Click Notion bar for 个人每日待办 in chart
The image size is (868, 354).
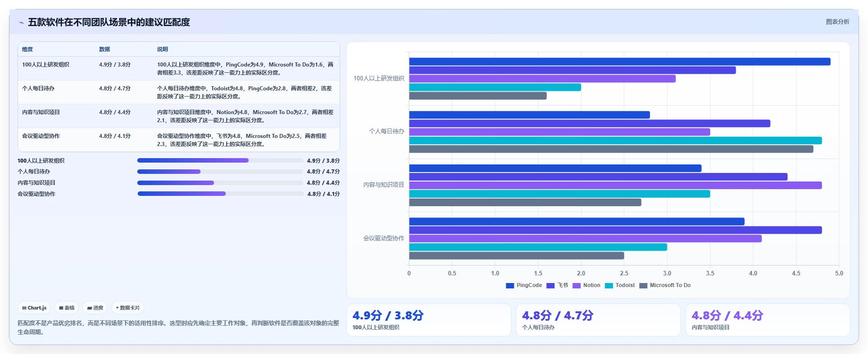tap(559, 132)
